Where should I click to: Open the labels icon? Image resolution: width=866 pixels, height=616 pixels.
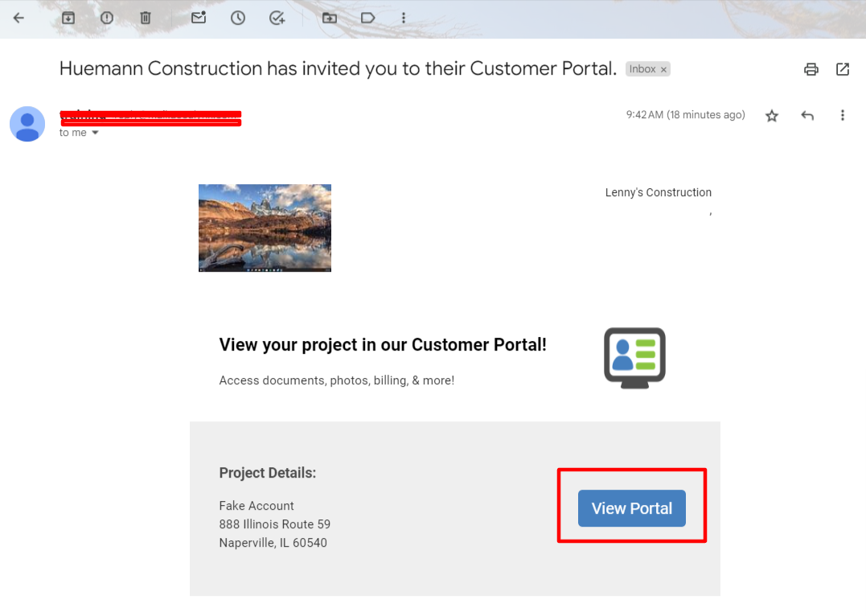367,18
